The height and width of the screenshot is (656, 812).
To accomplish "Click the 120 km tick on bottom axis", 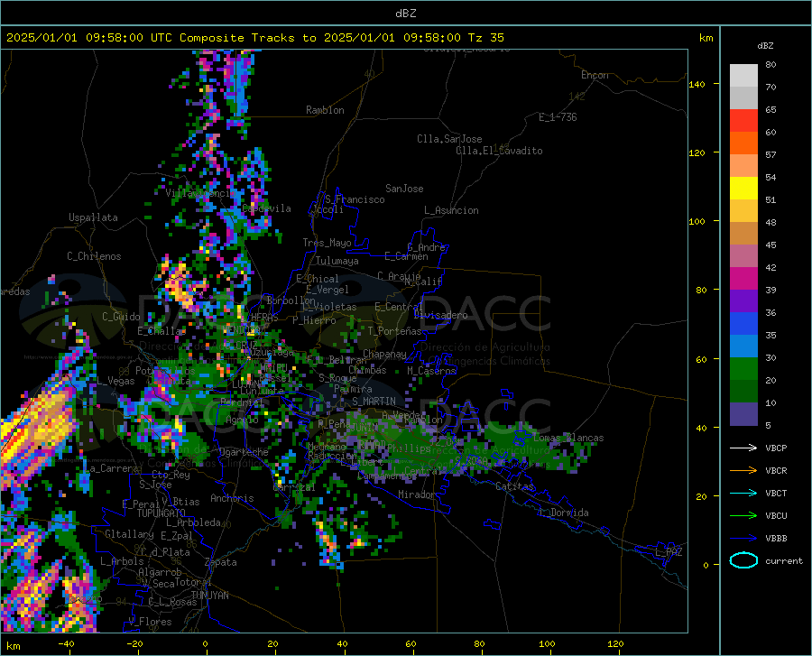I will 615,644.
